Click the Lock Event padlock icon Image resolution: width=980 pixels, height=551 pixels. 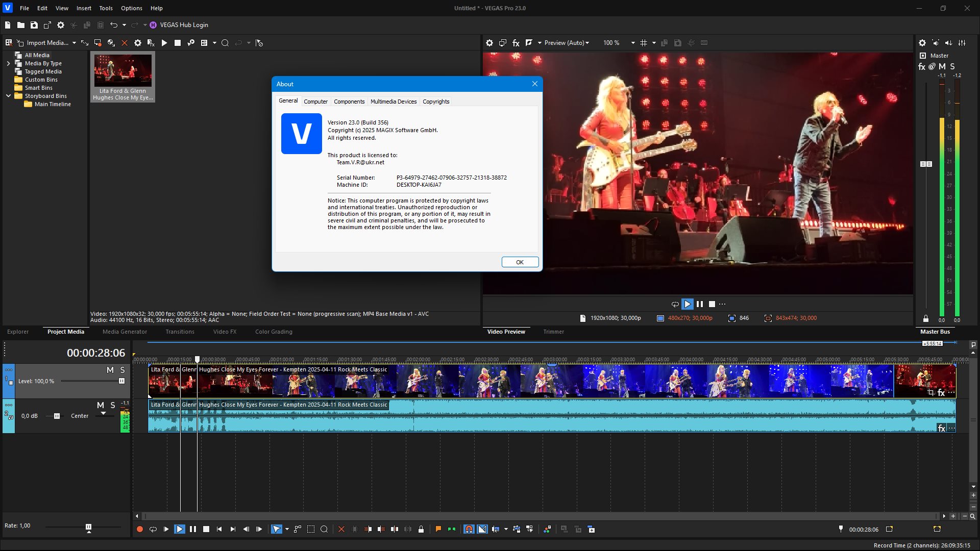pyautogui.click(x=421, y=530)
